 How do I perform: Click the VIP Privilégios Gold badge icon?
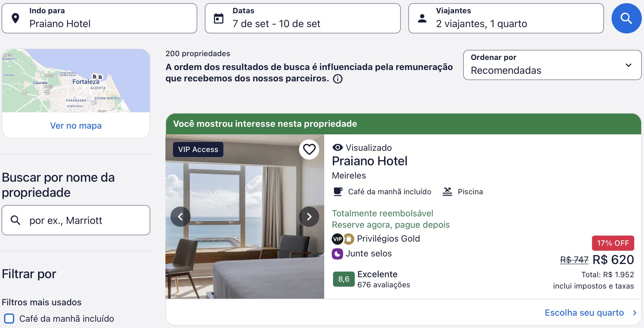pos(337,239)
